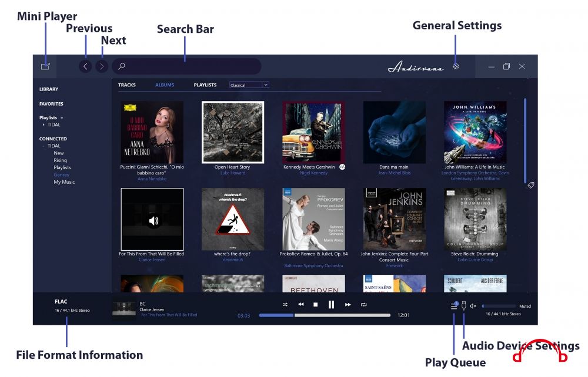Click the tag icon beside the scrollbar
This screenshot has height=377, width=588.
click(530, 185)
